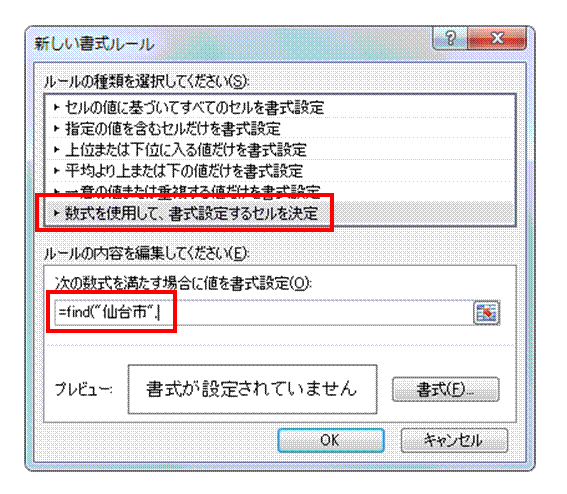This screenshot has height=494, width=567.
Task: Select rule 上位または下位に入る値だけを書式設定
Action: (280, 149)
